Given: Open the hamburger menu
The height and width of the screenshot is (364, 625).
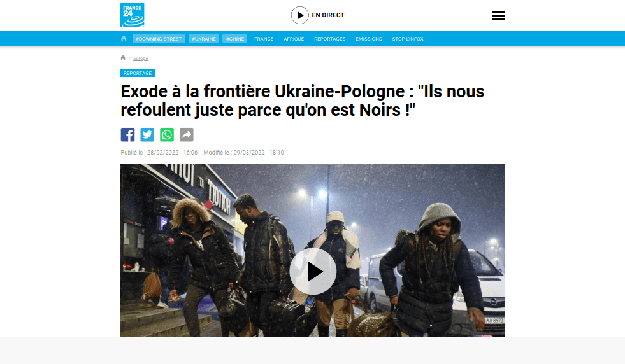Looking at the screenshot, I should click(498, 15).
